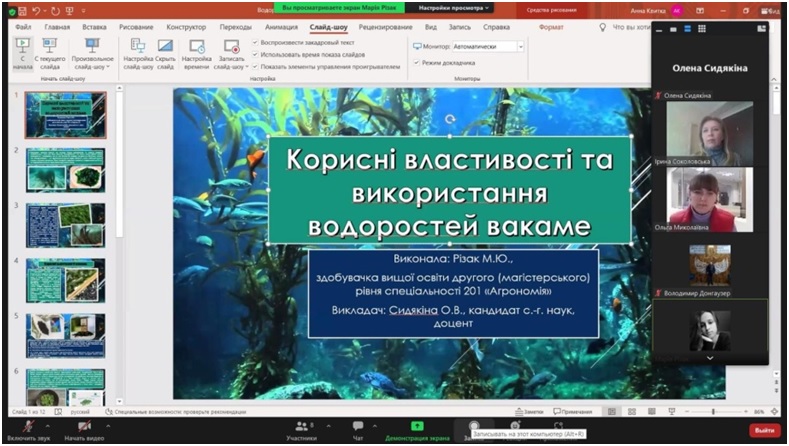
Task: Click red Выйти leave button
Action: pos(764,430)
